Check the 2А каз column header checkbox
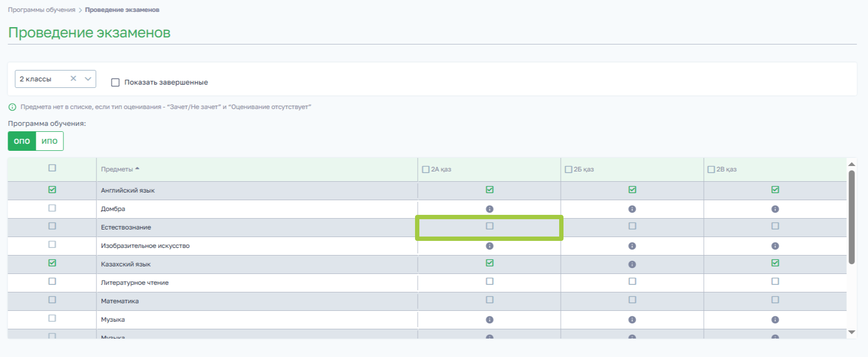Image resolution: width=868 pixels, height=357 pixels. 425,169
